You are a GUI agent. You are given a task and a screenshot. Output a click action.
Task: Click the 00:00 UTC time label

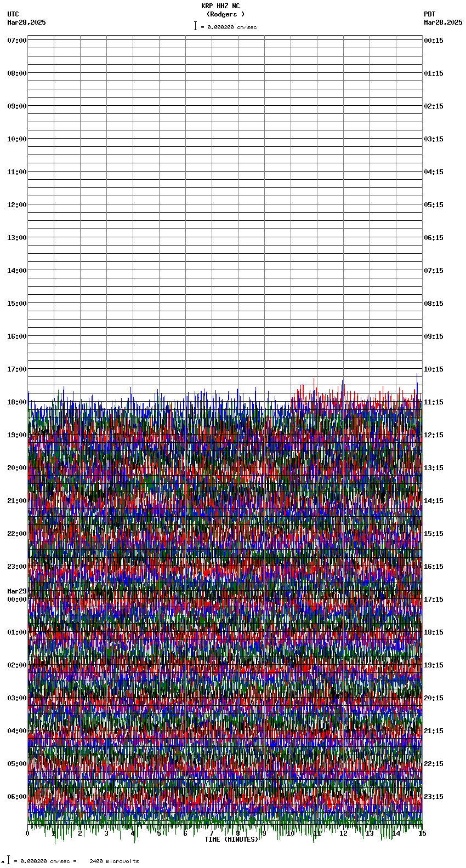[x=17, y=599]
